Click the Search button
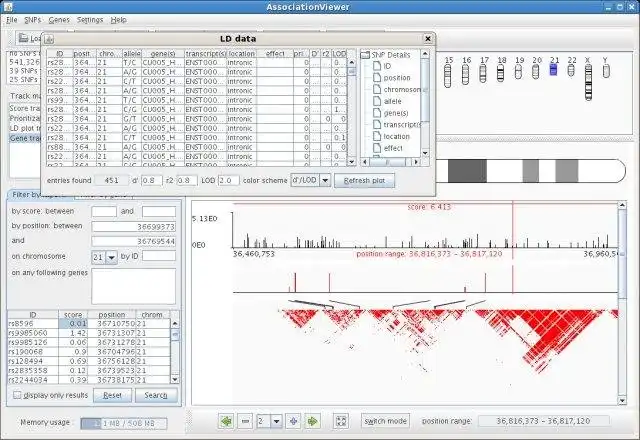Viewport: 640px width, 440px height. tap(156, 395)
